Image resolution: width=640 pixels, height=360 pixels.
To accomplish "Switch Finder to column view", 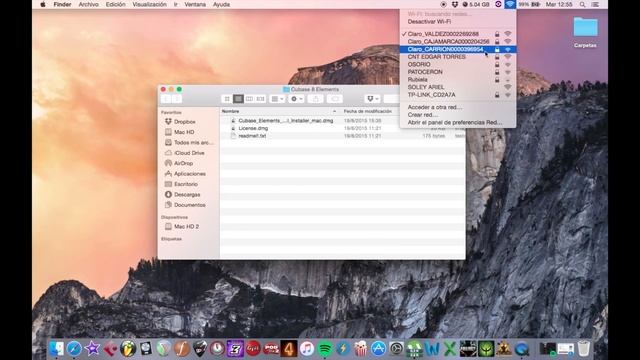I will click(249, 99).
